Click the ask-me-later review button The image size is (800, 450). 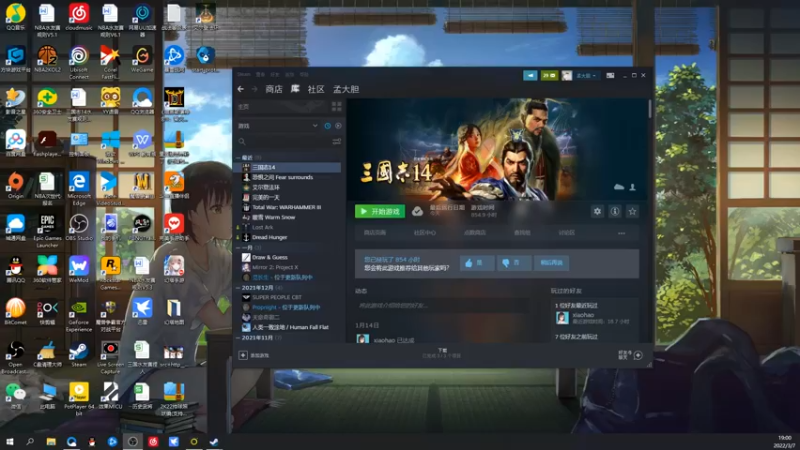pos(552,263)
